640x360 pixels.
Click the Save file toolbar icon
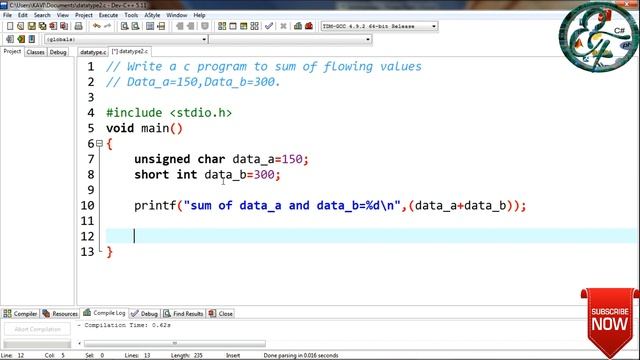[31, 26]
